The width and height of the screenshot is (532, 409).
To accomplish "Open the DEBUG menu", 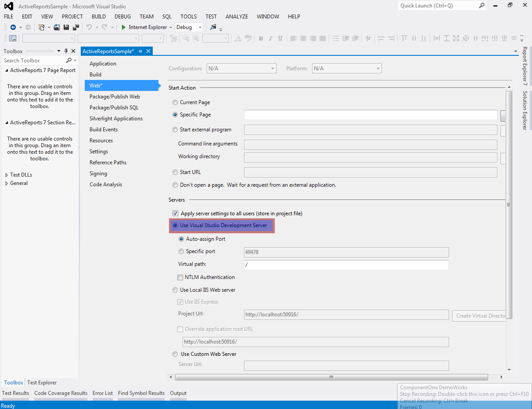I will (123, 17).
